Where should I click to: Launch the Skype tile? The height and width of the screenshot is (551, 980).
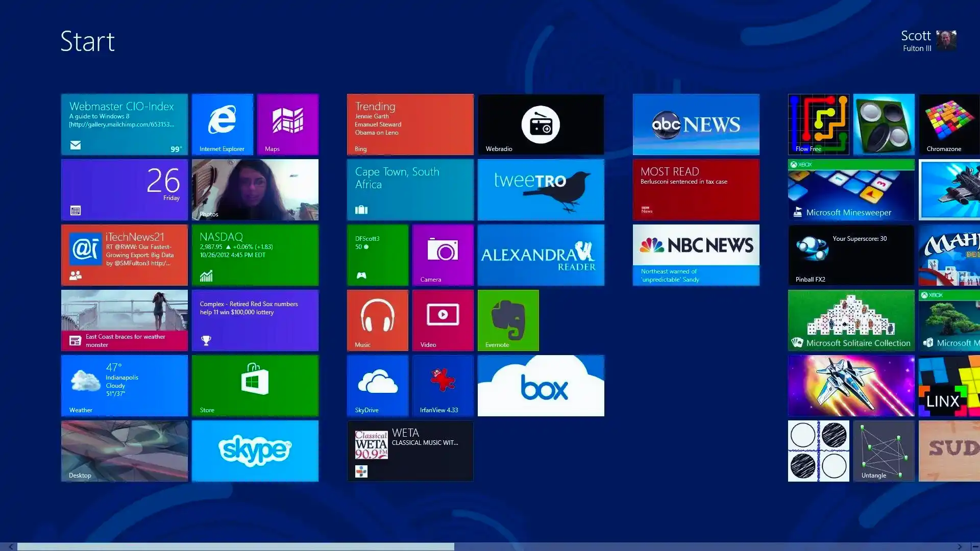[255, 451]
